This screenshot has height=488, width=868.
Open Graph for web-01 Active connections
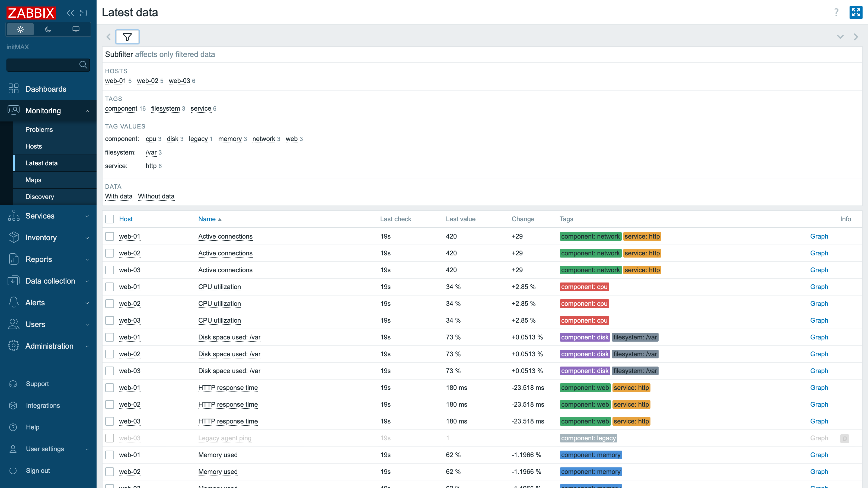point(819,236)
